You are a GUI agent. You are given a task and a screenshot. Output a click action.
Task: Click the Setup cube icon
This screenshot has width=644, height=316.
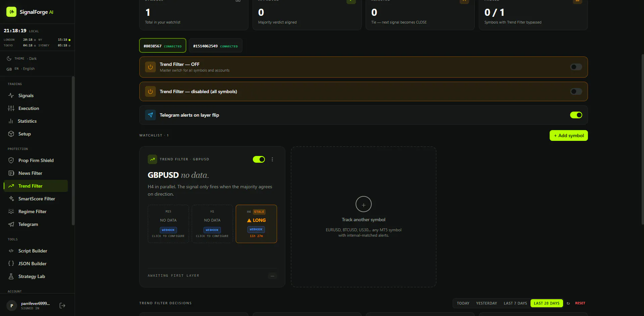pos(11,134)
